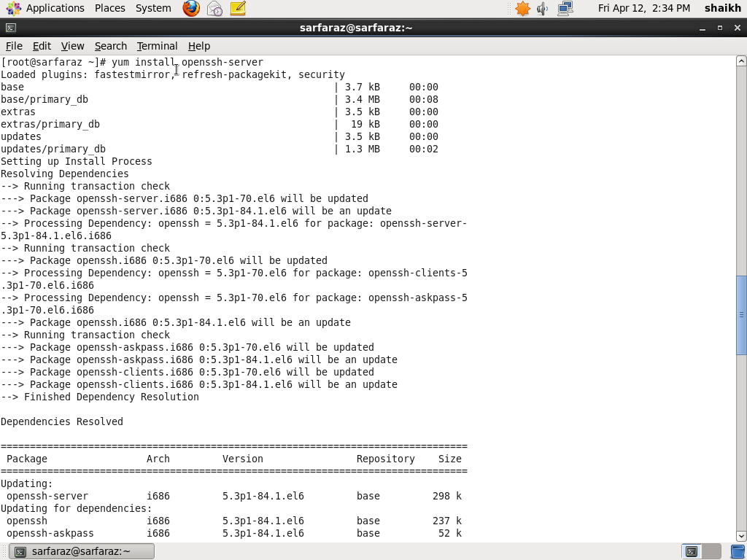Switch to the second workspace in switcher
The image size is (747, 560).
(711, 551)
